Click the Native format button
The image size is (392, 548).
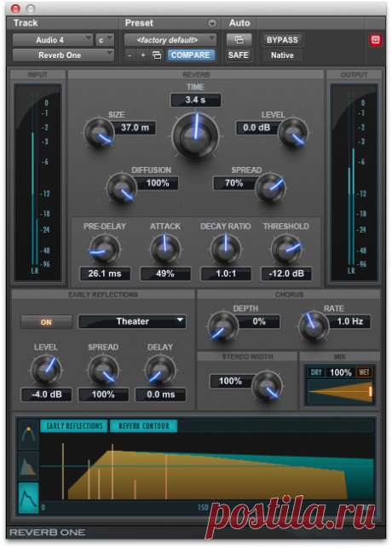pos(282,55)
